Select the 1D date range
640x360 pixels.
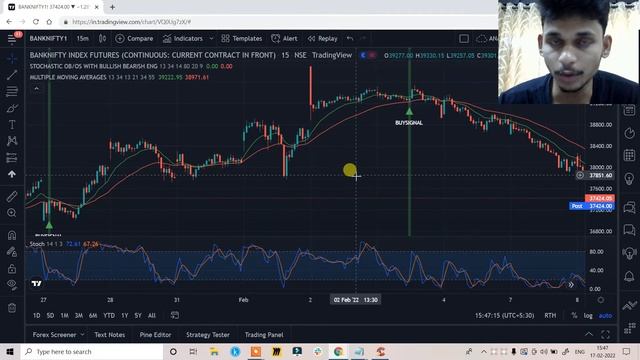(36, 316)
